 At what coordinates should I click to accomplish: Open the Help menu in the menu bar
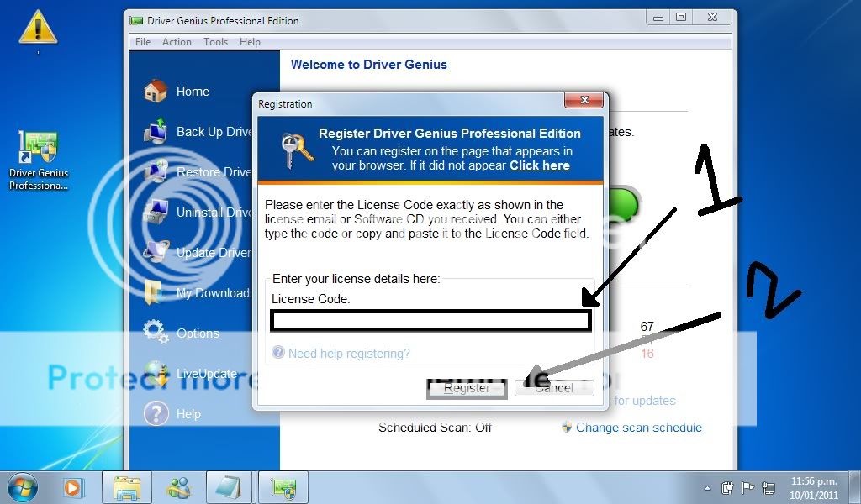(x=250, y=42)
